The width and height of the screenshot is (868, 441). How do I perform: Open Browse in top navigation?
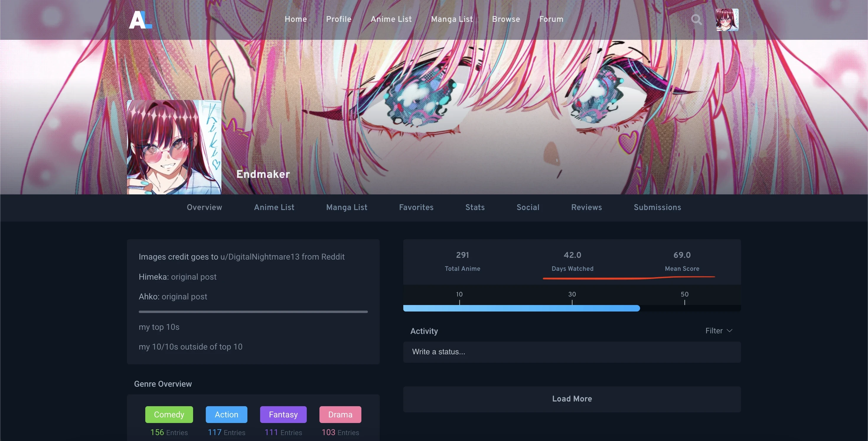click(x=506, y=19)
